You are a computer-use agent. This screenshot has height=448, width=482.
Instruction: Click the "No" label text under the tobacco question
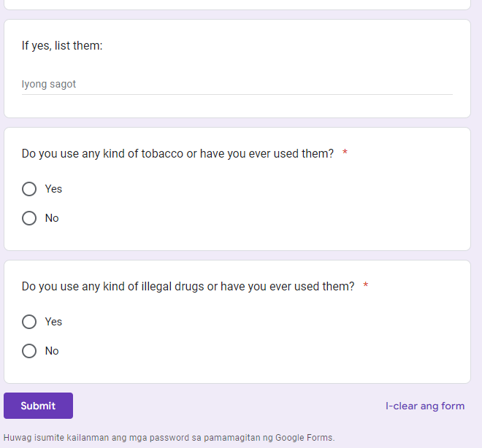52,218
